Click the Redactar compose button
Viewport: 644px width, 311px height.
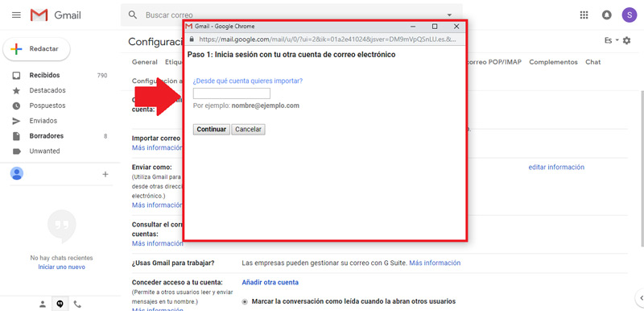pos(36,49)
